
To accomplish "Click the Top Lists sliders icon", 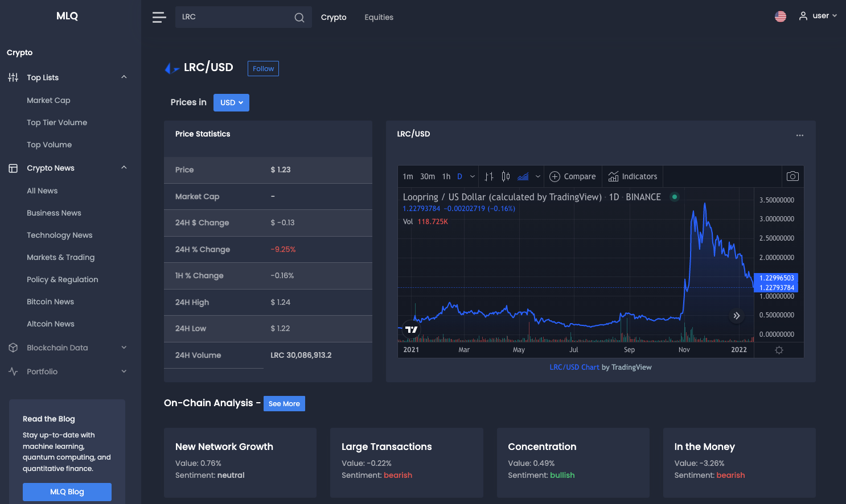I will [13, 77].
